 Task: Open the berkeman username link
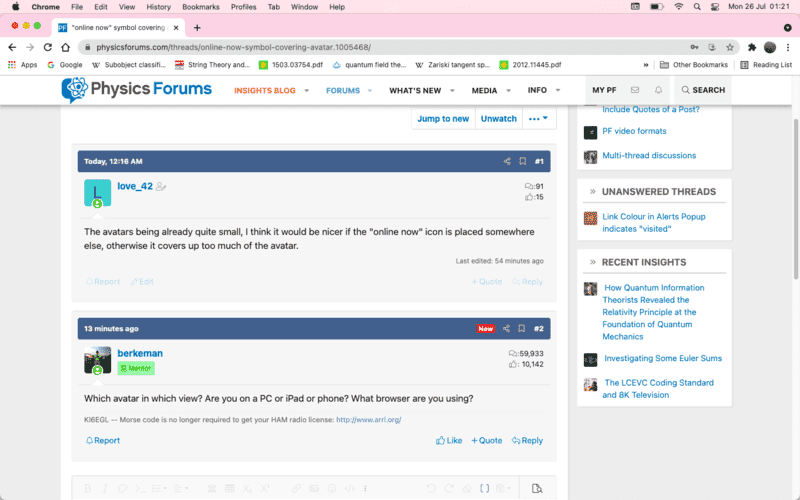pos(140,353)
